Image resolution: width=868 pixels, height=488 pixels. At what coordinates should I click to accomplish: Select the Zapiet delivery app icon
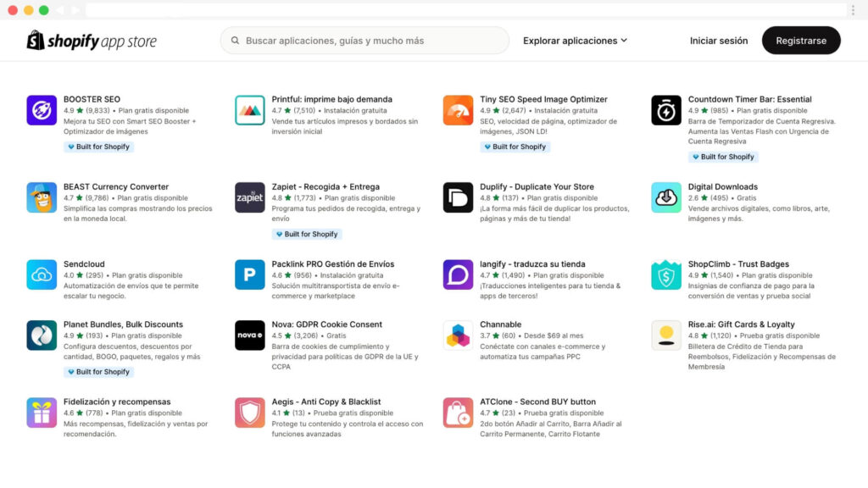pos(249,196)
